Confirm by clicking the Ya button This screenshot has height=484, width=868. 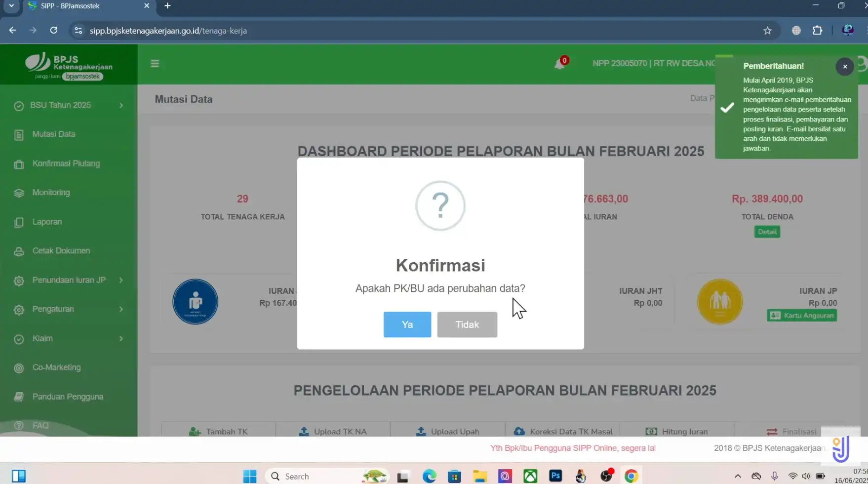(407, 324)
